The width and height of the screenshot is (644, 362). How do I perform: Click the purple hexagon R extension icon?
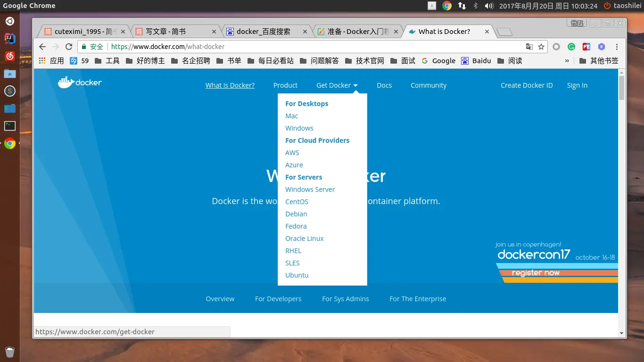click(601, 47)
